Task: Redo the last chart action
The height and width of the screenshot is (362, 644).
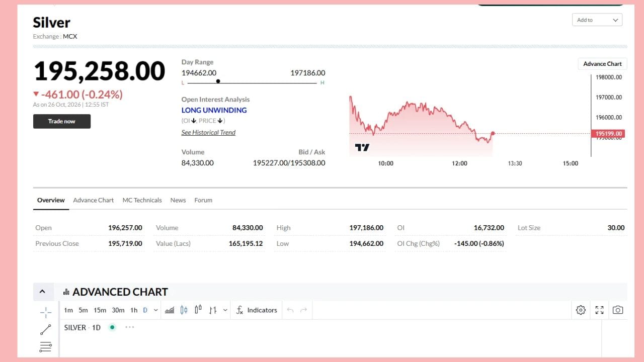Action: click(x=303, y=310)
